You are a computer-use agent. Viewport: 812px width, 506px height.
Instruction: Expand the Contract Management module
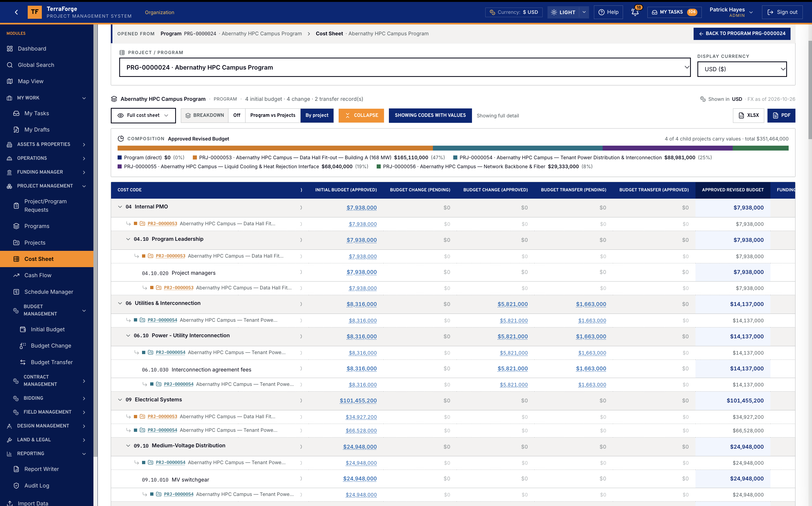(46, 380)
